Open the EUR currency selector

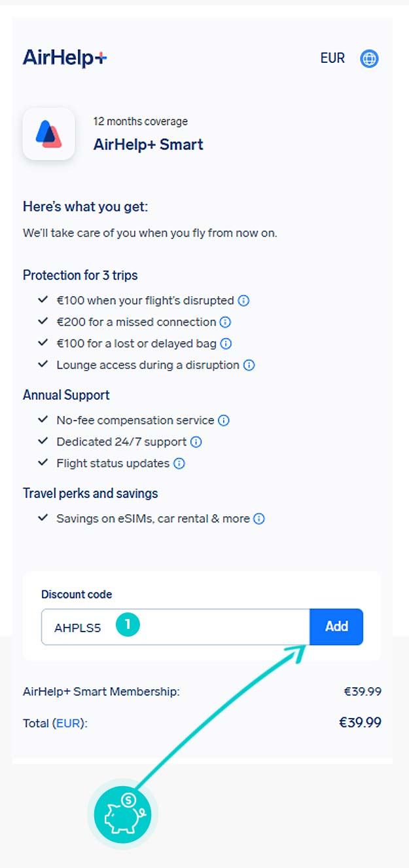click(332, 58)
